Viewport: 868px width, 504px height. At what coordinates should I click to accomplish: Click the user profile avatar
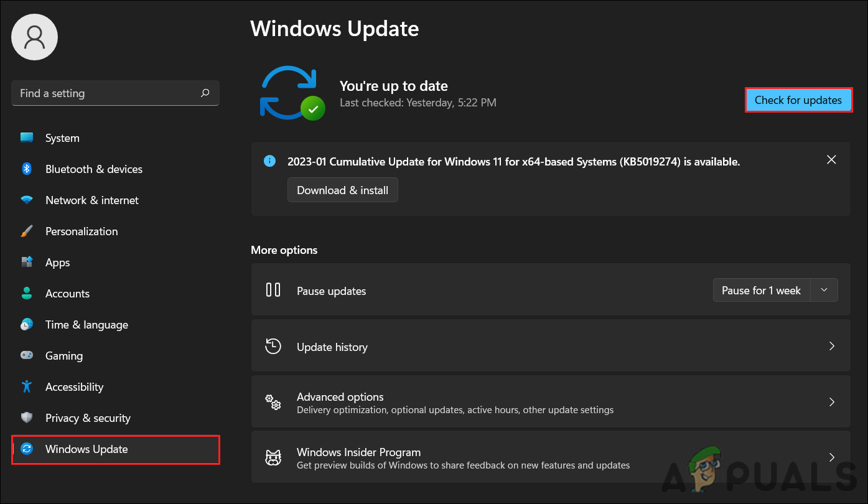tap(34, 37)
